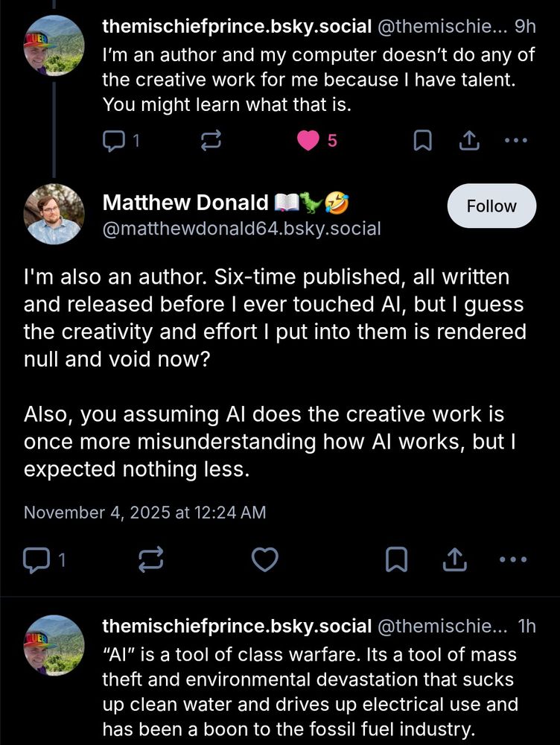Share Matthew Donald's post
Viewport: 560px width, 745px height.
[x=454, y=560]
